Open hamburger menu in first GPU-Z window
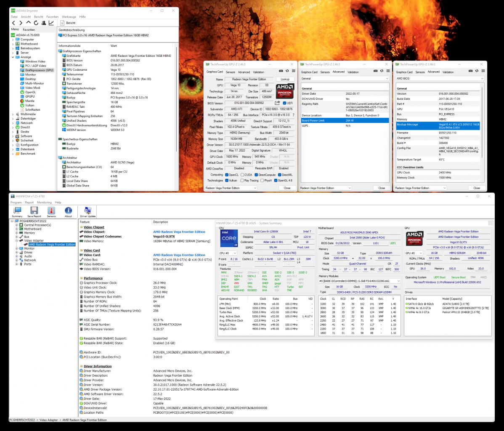 click(294, 71)
